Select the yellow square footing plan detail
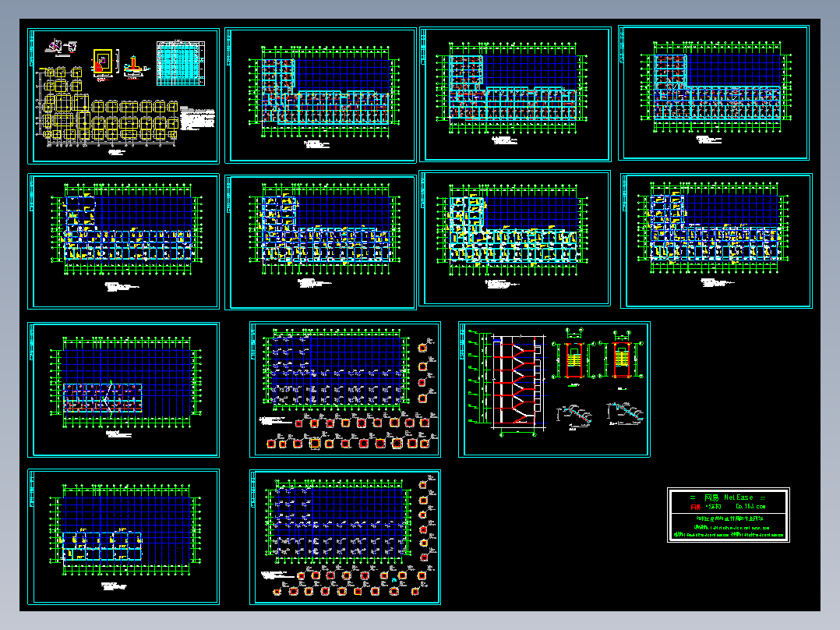 (103, 62)
